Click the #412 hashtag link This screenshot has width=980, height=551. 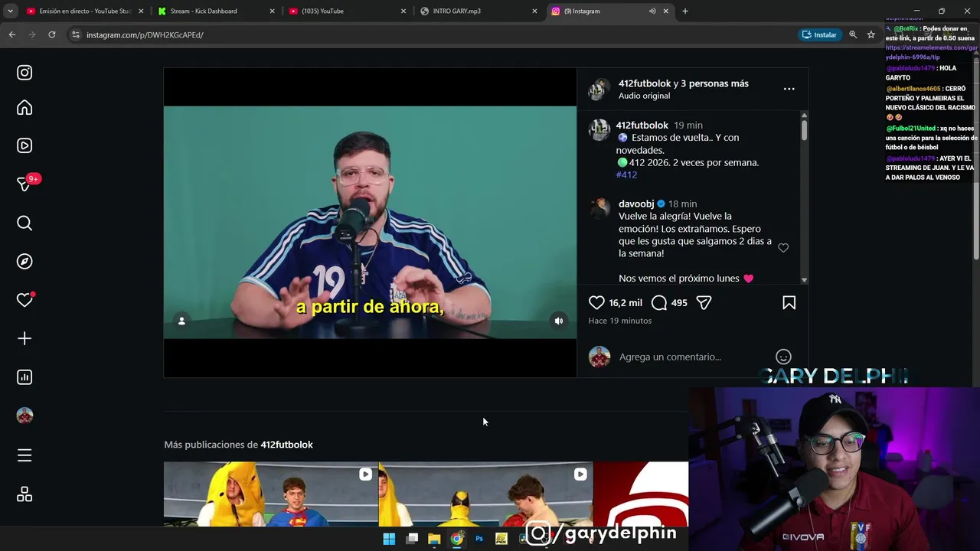click(626, 174)
